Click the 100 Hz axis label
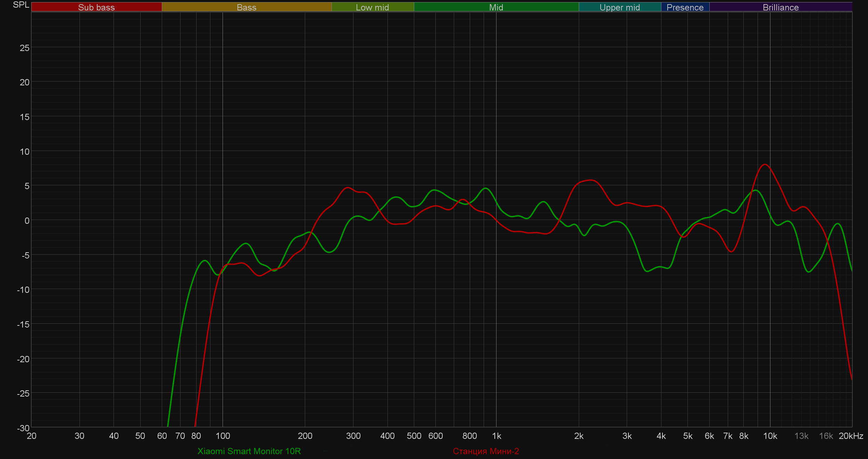Viewport: 868px width, 459px height. point(223,436)
